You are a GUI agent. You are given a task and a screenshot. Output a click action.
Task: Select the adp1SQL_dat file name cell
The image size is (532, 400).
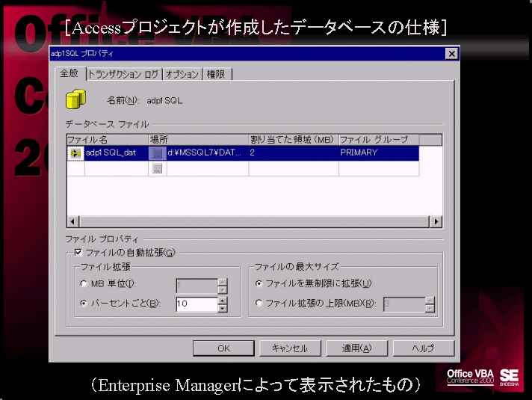[117, 153]
